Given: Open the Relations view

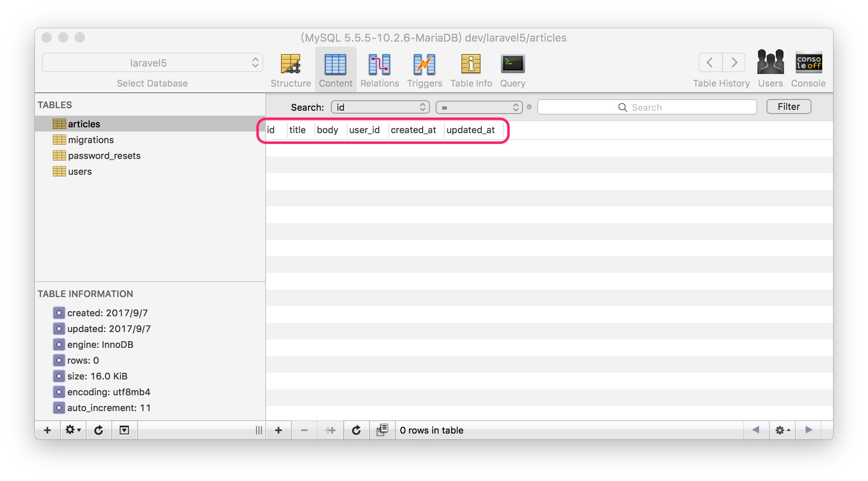Looking at the screenshot, I should (x=380, y=70).
